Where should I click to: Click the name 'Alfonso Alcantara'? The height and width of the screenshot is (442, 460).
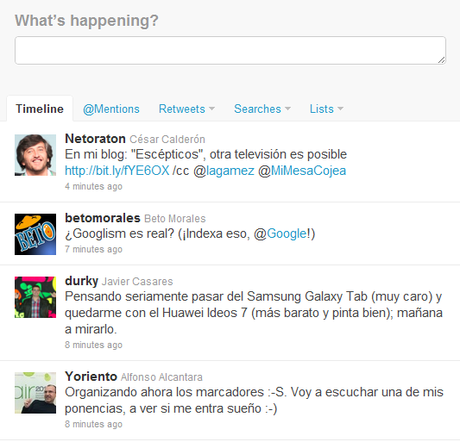coord(162,377)
